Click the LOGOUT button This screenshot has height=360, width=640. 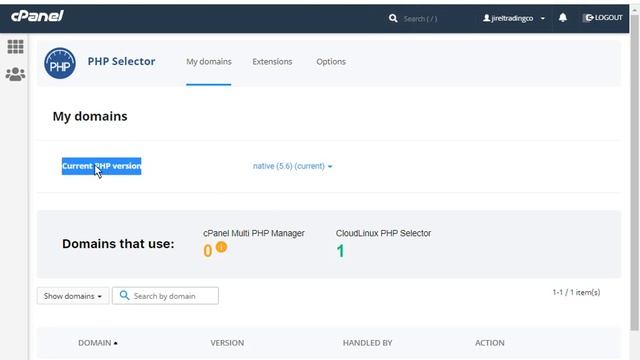(603, 18)
